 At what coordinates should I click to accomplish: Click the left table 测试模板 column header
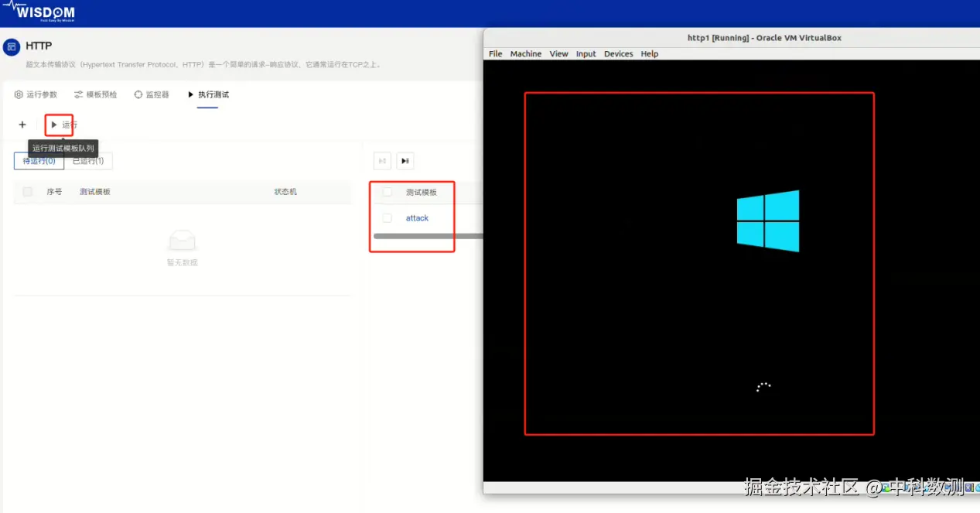[95, 192]
